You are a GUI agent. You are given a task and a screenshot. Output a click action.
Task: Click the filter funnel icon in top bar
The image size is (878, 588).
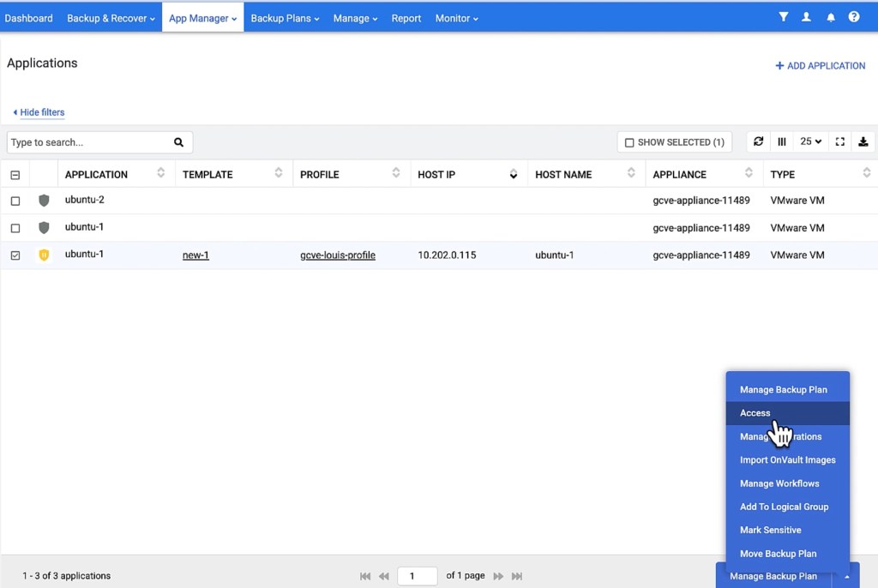[783, 17]
